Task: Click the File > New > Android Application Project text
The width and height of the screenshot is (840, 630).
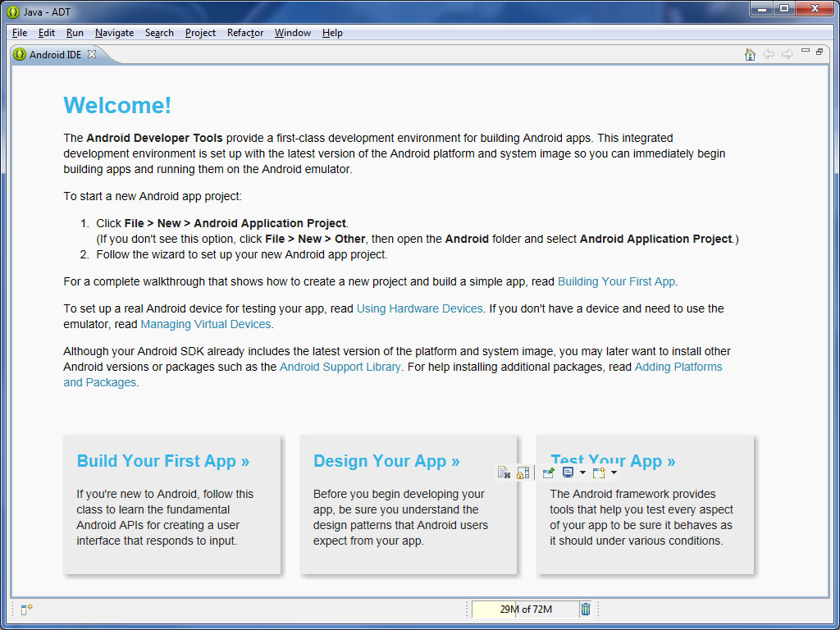Action: click(x=235, y=223)
